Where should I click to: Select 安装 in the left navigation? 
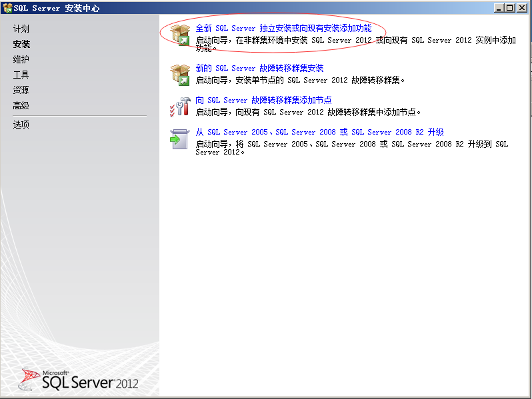coord(21,44)
